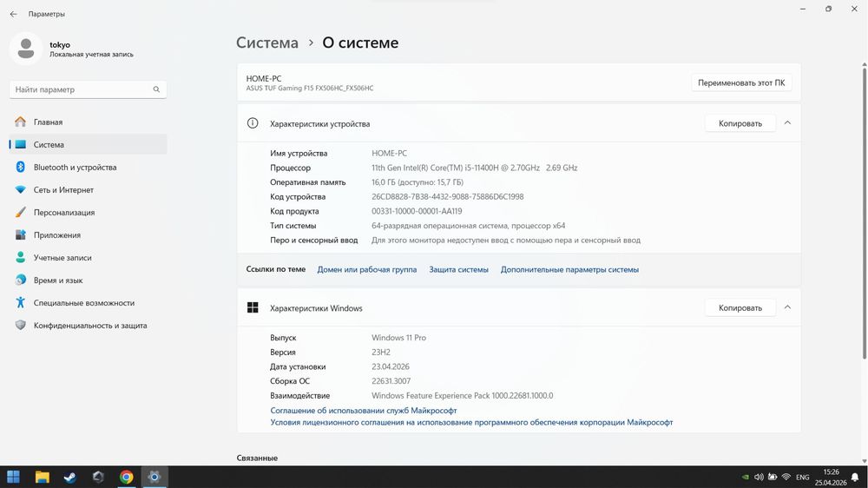Open Дополнительные параметры системы link

click(x=569, y=270)
